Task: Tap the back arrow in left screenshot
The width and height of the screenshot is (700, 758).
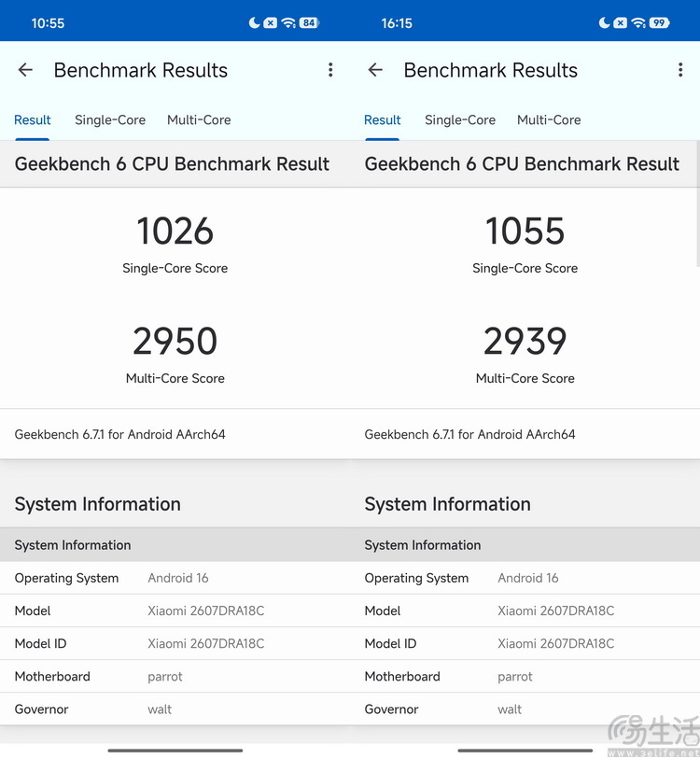Action: (x=25, y=70)
